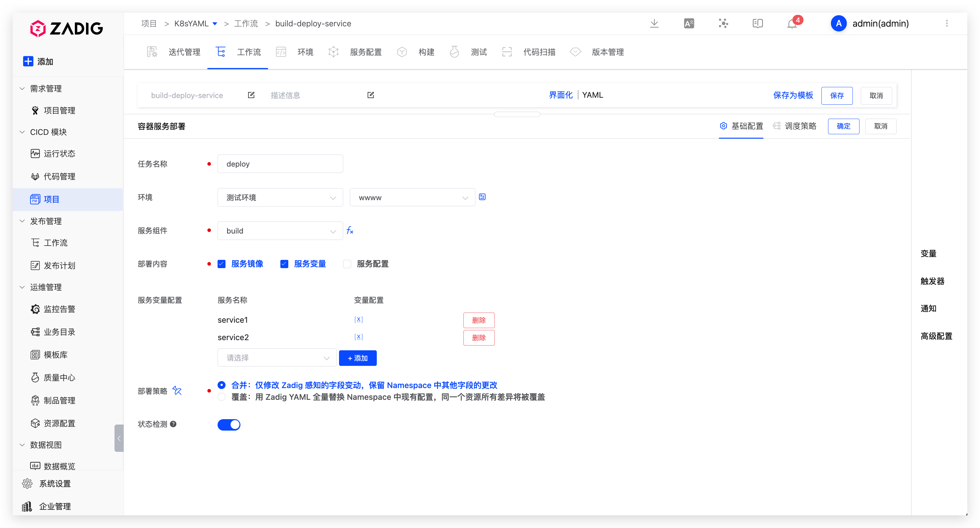Check the 服务配置 checkbox
This screenshot has width=980, height=528.
347,264
